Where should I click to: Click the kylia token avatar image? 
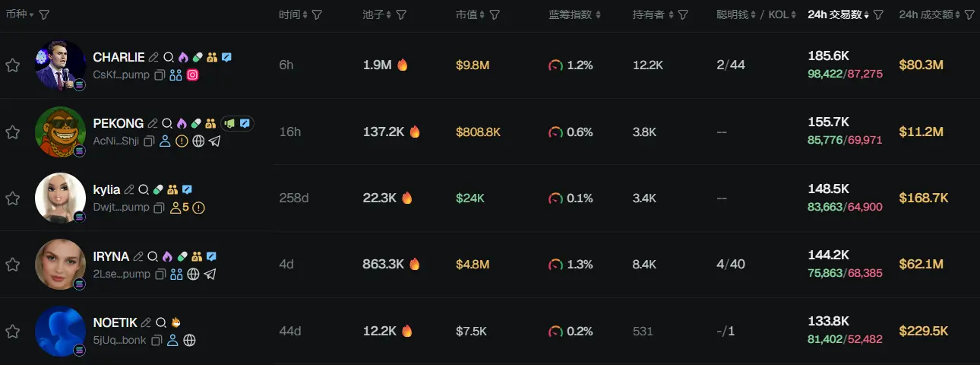point(60,198)
